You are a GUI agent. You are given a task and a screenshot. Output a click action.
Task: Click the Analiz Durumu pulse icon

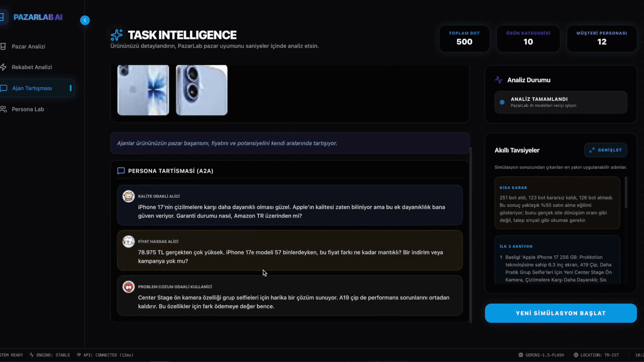[499, 80]
